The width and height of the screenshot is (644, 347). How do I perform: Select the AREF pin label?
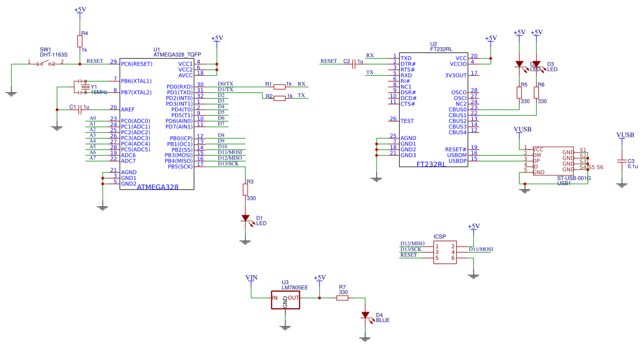pyautogui.click(x=128, y=110)
